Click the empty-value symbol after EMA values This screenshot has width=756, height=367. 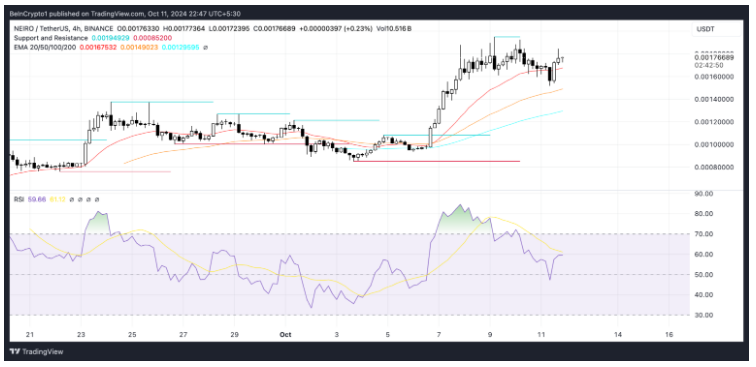[206, 47]
